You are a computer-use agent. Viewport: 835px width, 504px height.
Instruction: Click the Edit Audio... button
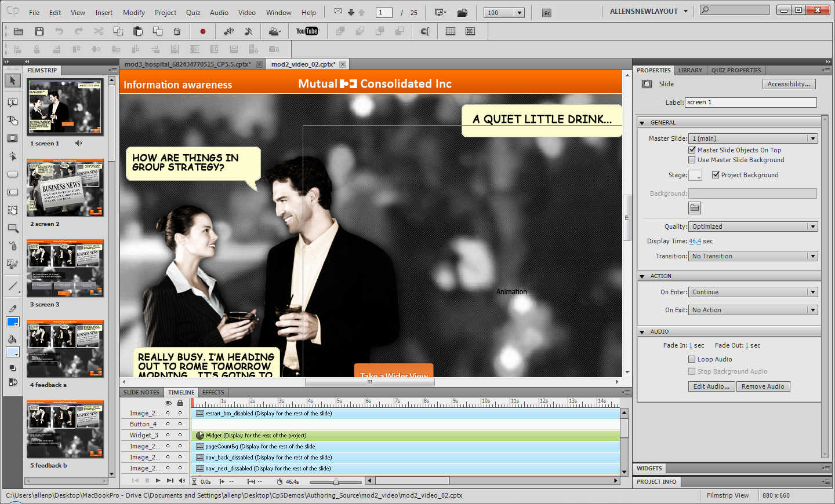(x=711, y=386)
